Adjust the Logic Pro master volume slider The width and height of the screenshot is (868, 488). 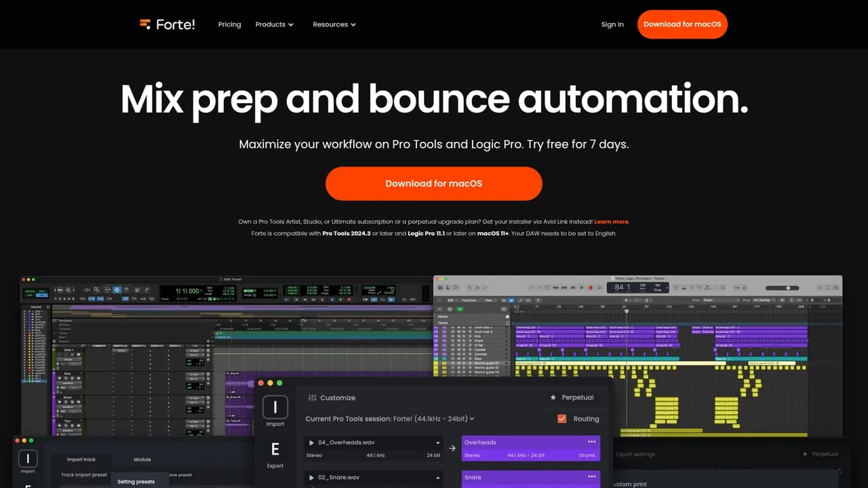[x=782, y=288]
